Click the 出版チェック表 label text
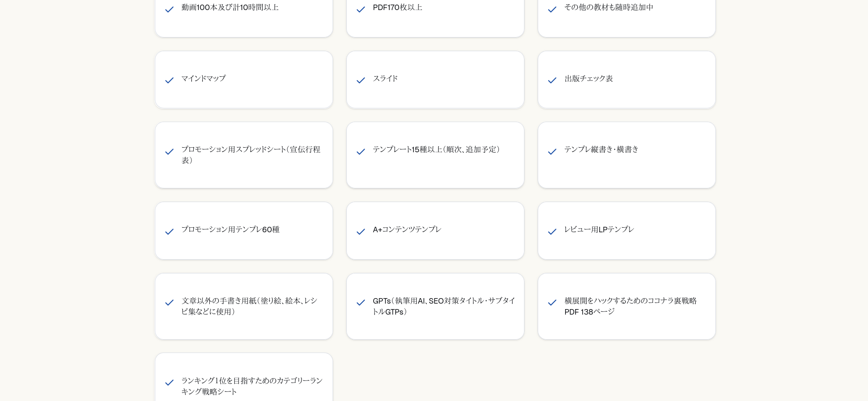Screen dimensions: 868x401 [588, 79]
